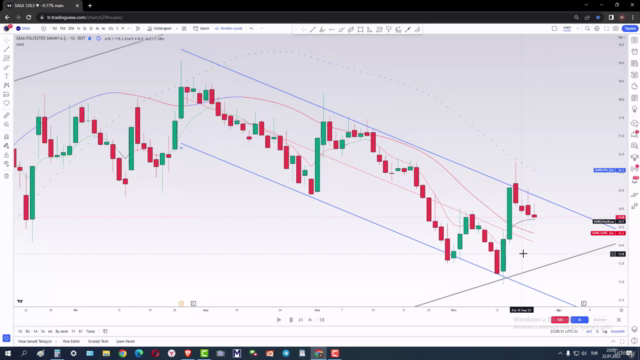Screen dimensions: 640x360
Task: Select the 1A date range
Action: click(x=36, y=331)
